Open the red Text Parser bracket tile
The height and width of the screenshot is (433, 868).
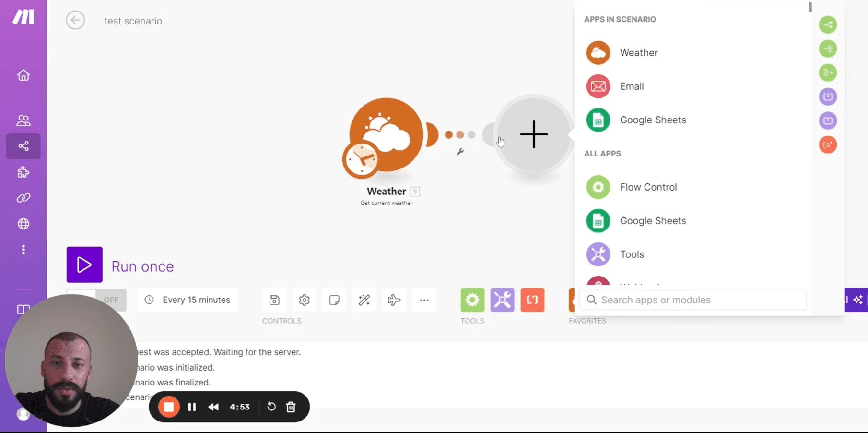532,300
